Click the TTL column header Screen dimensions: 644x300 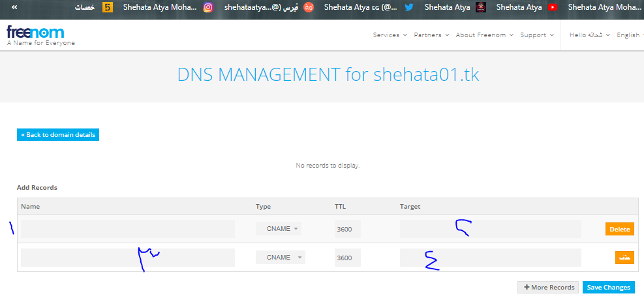pos(340,207)
